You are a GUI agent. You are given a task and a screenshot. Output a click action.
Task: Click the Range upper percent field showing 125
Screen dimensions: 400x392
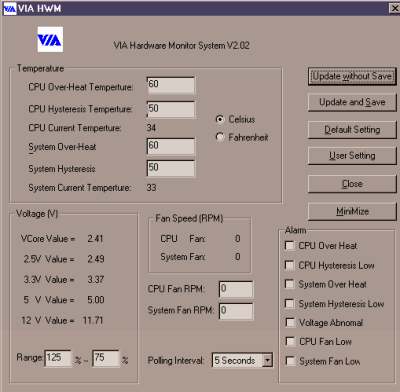pos(58,358)
